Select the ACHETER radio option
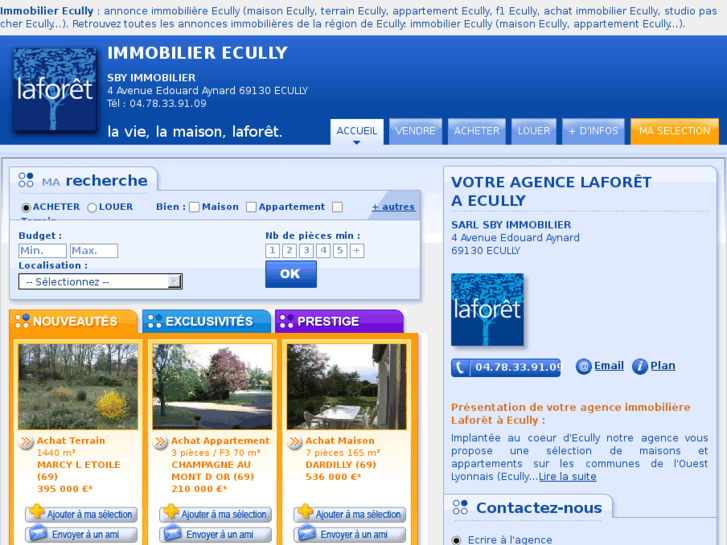Screen dimensions: 727x545 [x=26, y=207]
